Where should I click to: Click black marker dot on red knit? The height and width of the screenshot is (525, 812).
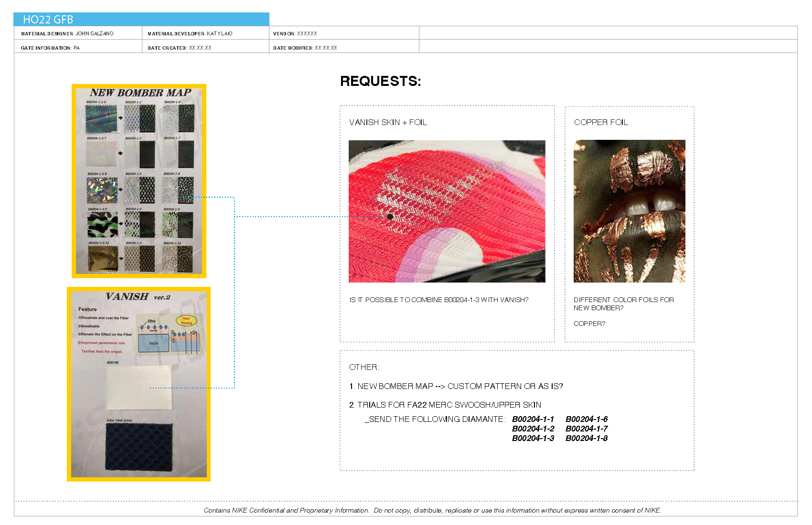(390, 217)
